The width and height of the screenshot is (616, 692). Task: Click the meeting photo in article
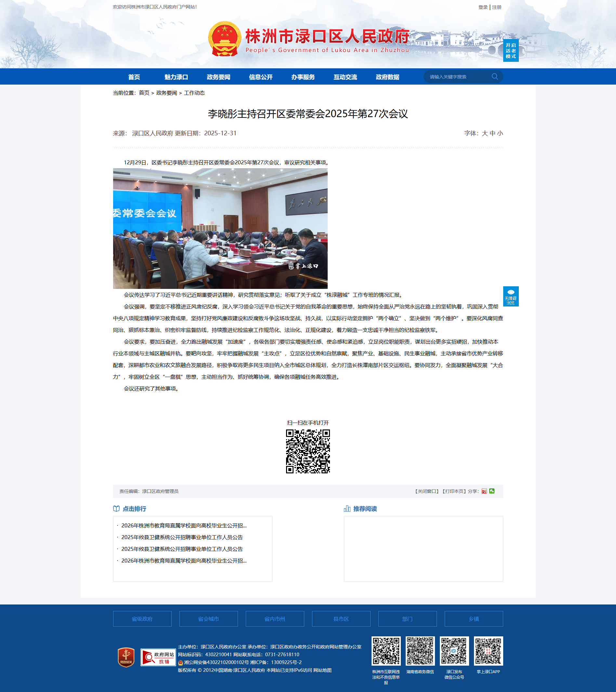(220, 228)
